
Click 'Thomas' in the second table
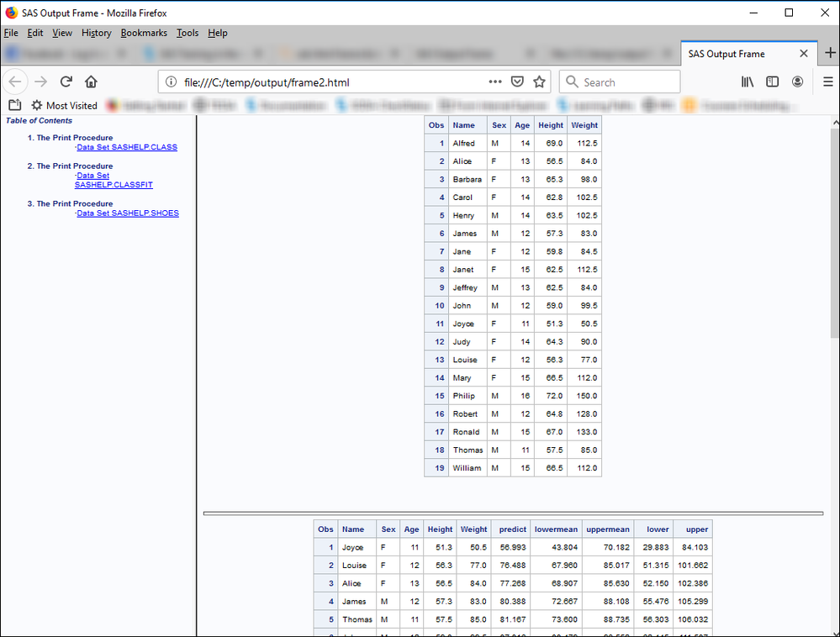pos(357,619)
